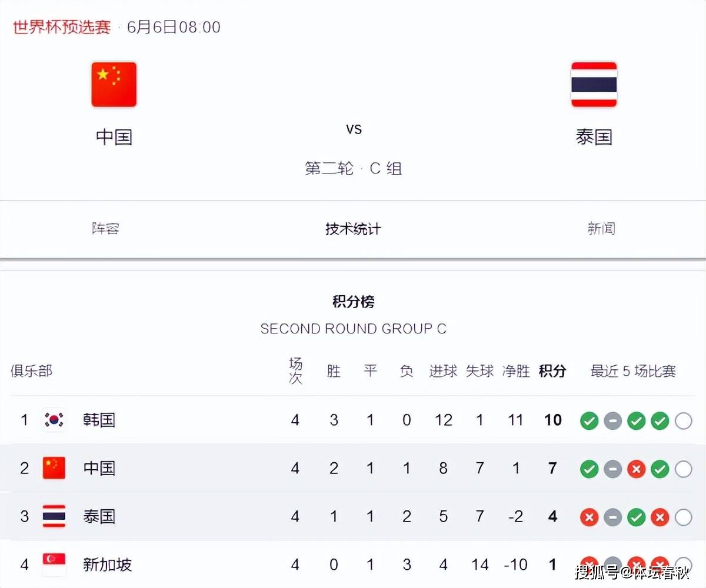This screenshot has width=706, height=588.
Task: Click China's empty upcoming match circle
Action: pos(683,469)
